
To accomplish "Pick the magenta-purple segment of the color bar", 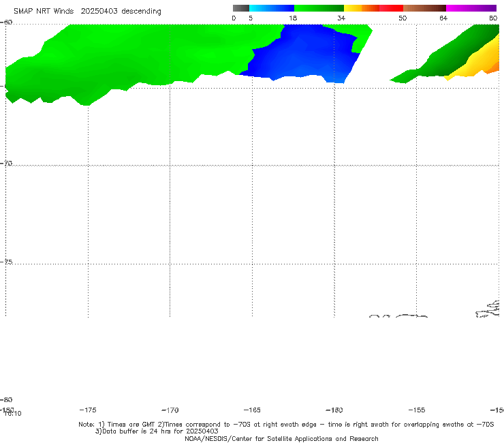I will click(x=471, y=8).
